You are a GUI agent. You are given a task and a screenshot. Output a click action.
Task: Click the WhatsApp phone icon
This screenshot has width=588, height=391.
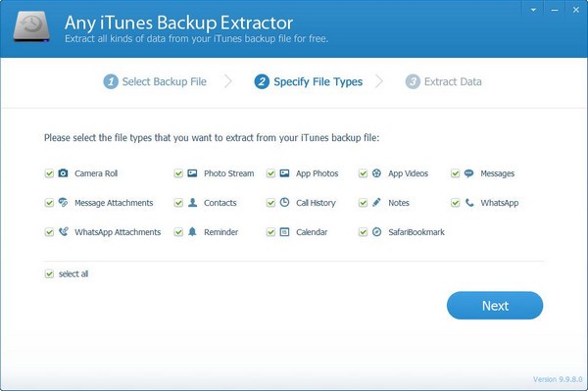[469, 203]
